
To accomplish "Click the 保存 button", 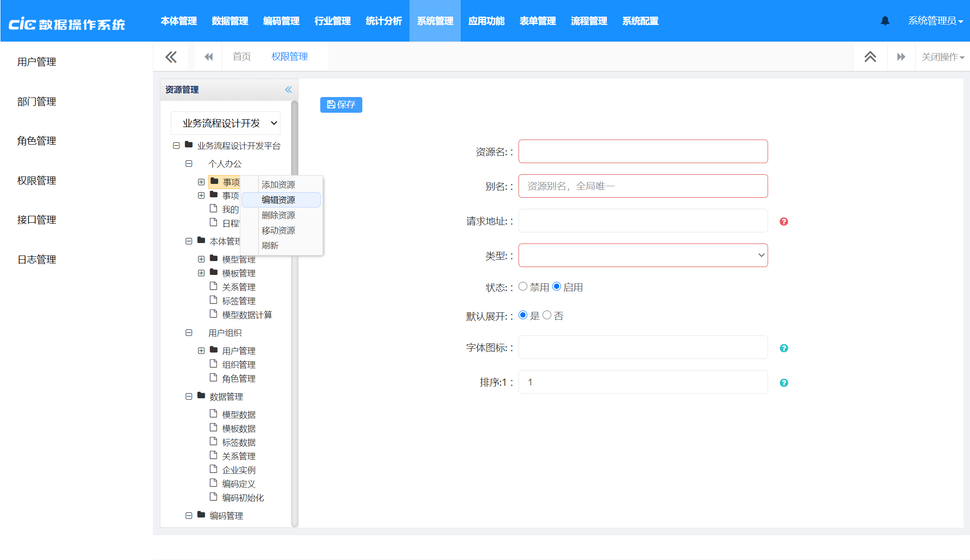I will 341,105.
